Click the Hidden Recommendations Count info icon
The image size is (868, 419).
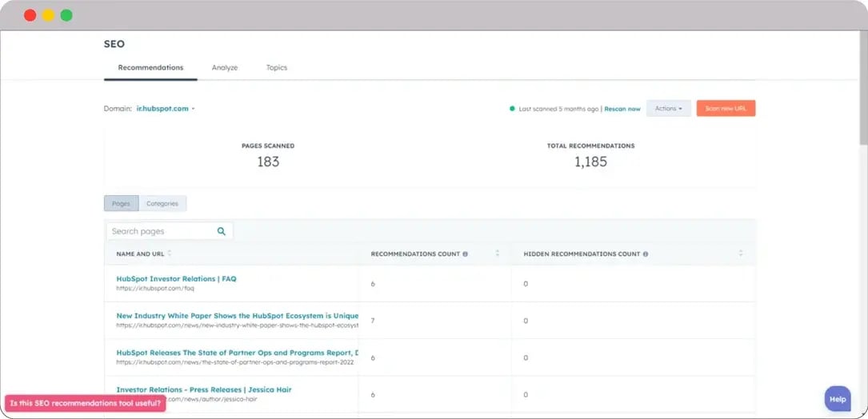(x=646, y=254)
